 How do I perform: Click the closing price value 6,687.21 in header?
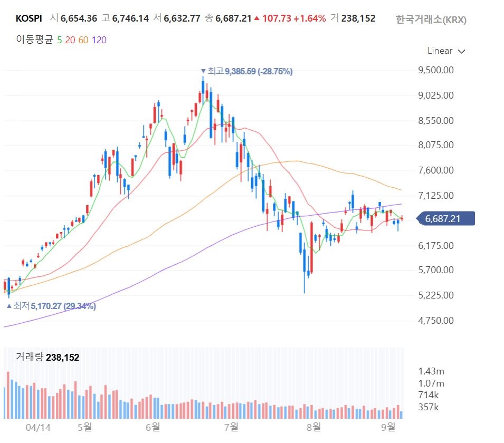[x=233, y=18]
